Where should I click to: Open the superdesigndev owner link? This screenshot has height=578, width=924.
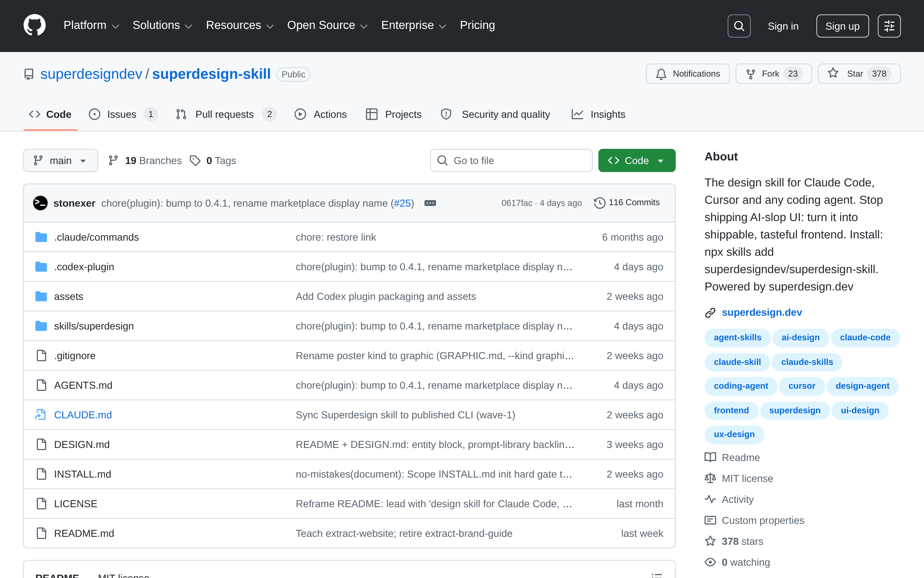pyautogui.click(x=91, y=74)
